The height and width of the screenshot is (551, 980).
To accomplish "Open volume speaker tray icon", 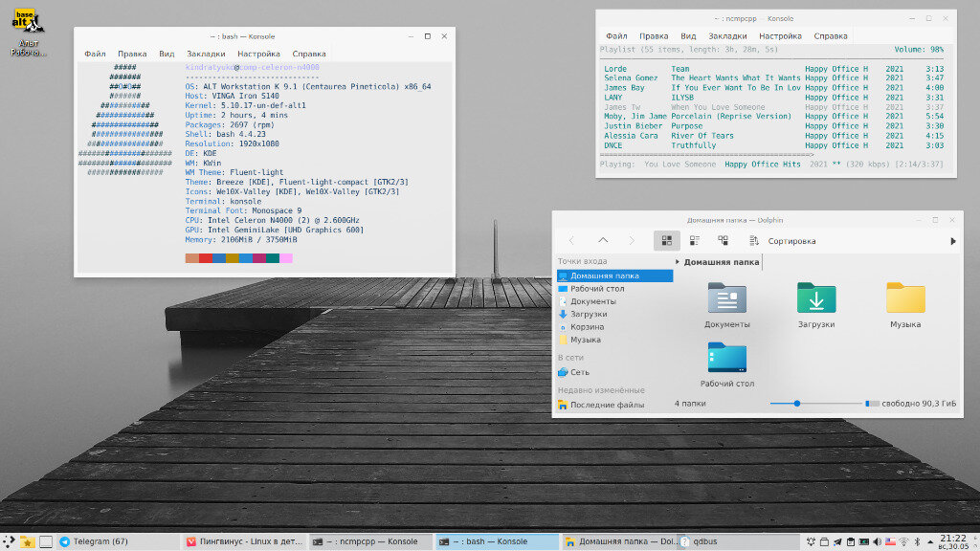I will point(877,541).
